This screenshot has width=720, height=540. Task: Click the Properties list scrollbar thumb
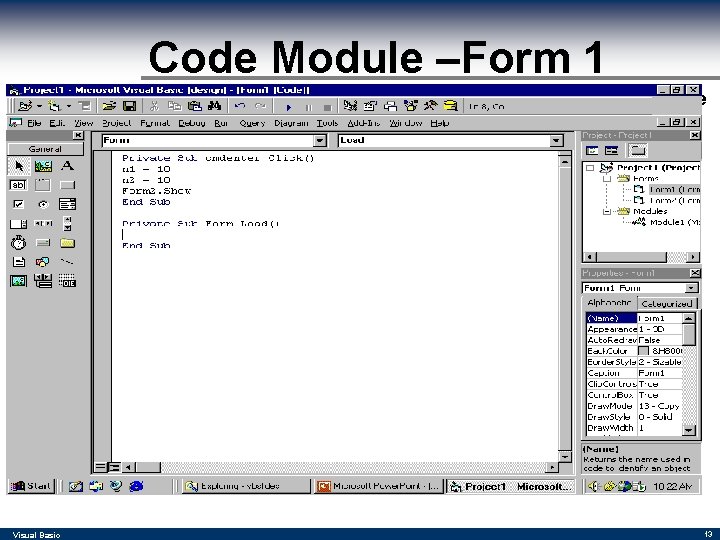coord(688,334)
